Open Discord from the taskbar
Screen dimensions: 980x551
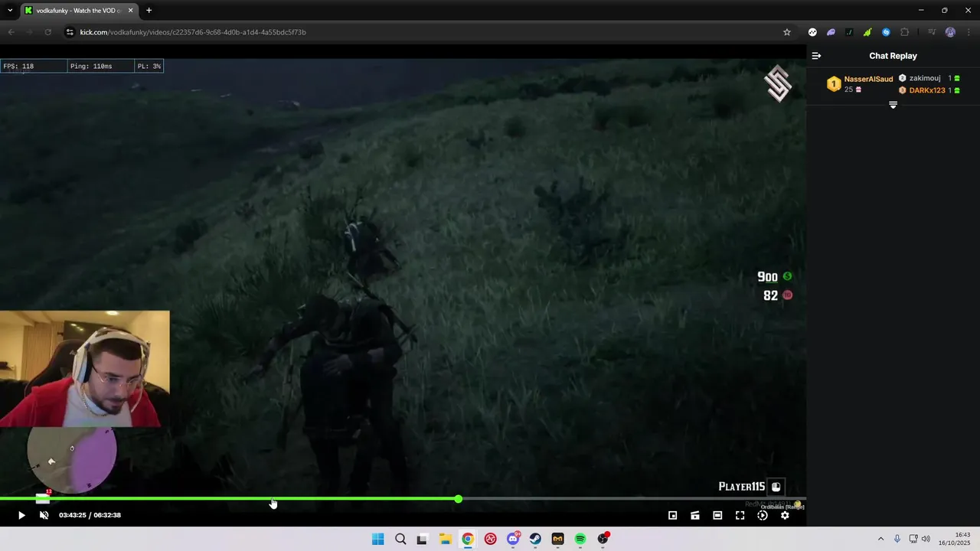[513, 539]
